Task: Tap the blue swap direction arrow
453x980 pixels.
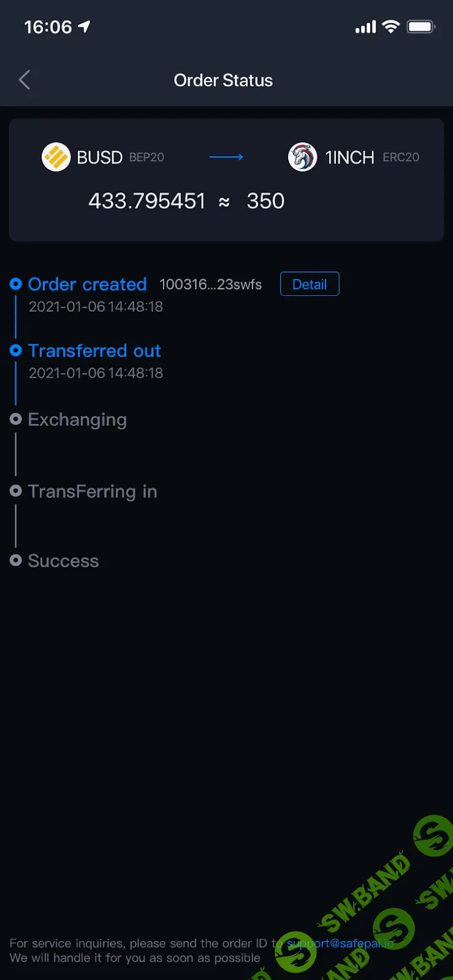Action: pos(226,157)
